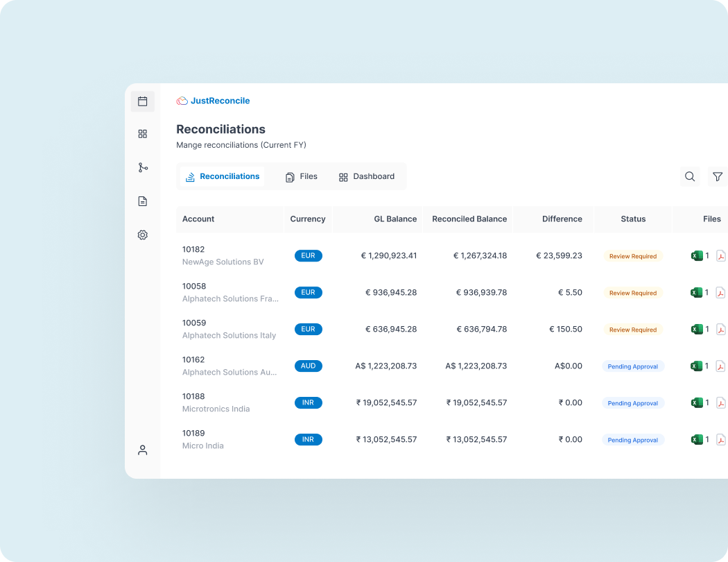Open the PDF for Alphatech Solutions Italy
This screenshot has height=562, width=728.
[721, 329]
